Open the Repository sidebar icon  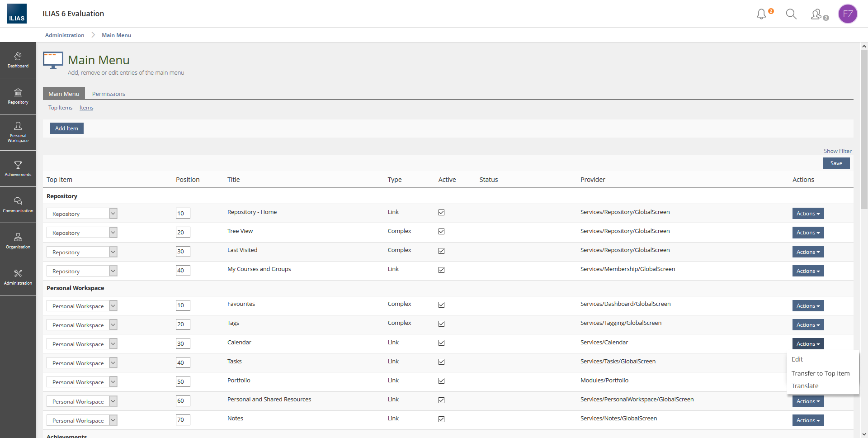(18, 96)
